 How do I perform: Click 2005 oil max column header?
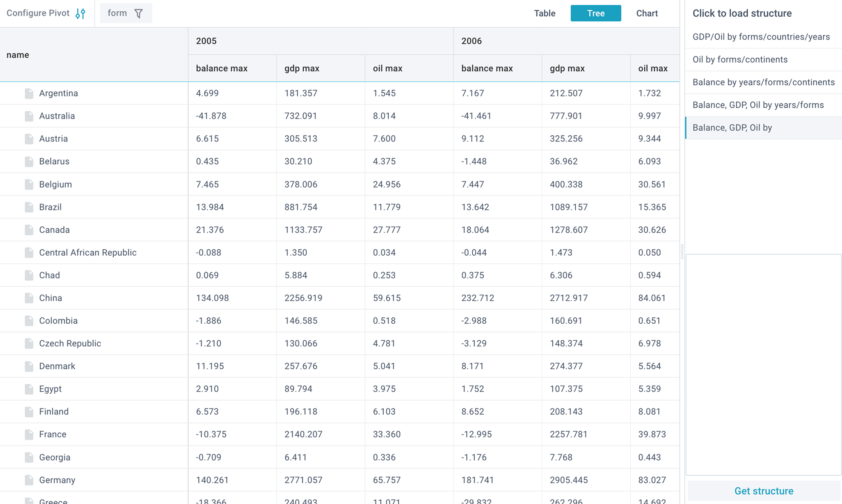(x=409, y=68)
